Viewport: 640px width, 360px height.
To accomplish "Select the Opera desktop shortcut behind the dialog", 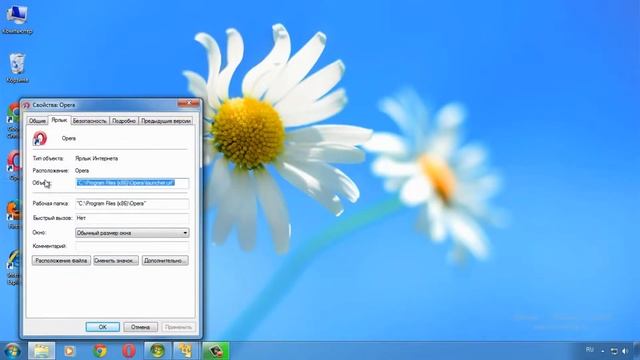I will coord(13,165).
